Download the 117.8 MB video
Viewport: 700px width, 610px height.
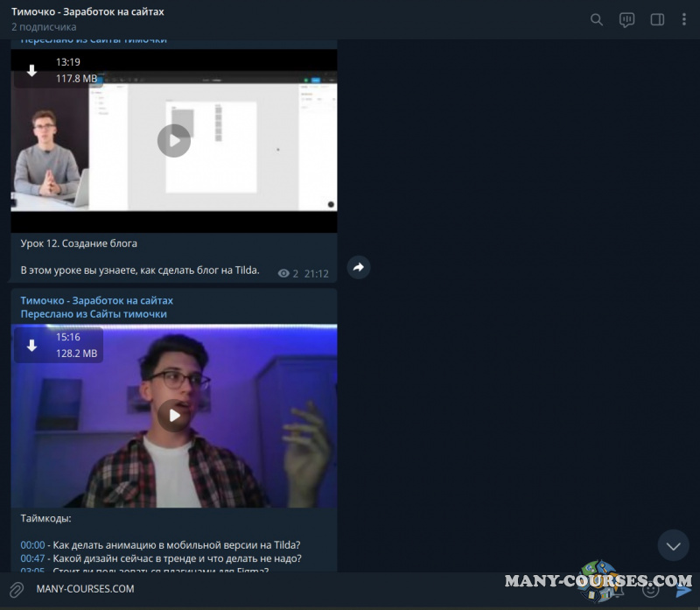(32, 71)
